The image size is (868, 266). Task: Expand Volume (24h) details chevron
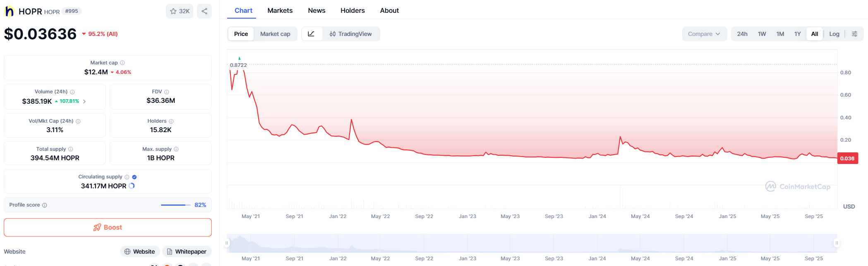pyautogui.click(x=84, y=101)
